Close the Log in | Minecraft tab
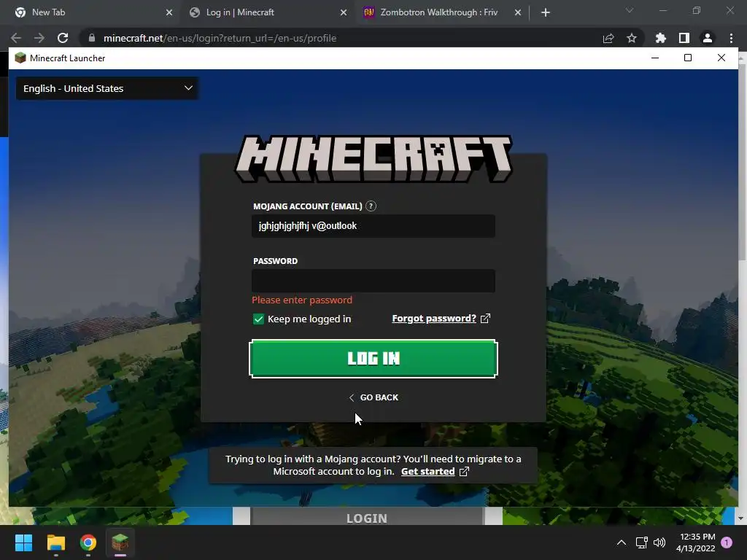 point(344,12)
